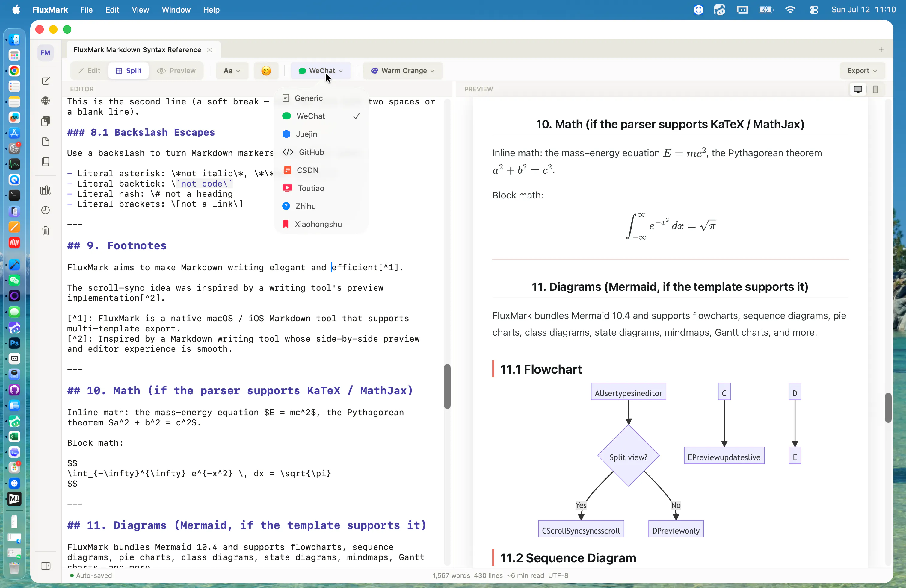Switch the preview to mobile phone view
Viewport: 906px width, 588px height.
(875, 89)
